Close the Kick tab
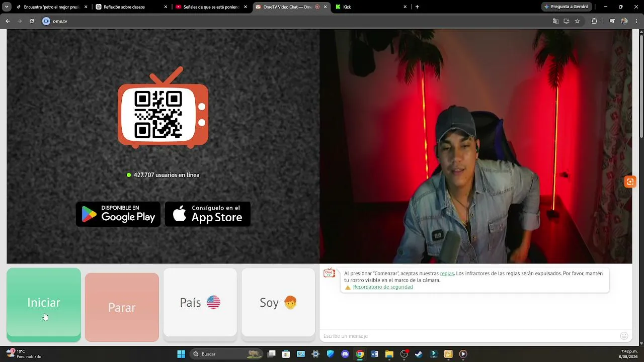This screenshot has height=362, width=644. (405, 7)
